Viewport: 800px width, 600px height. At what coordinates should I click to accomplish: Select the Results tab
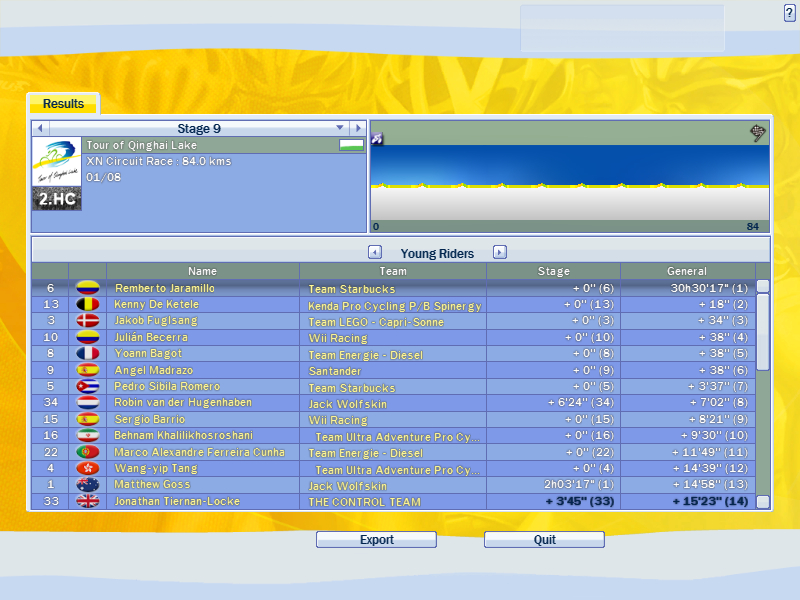[63, 104]
